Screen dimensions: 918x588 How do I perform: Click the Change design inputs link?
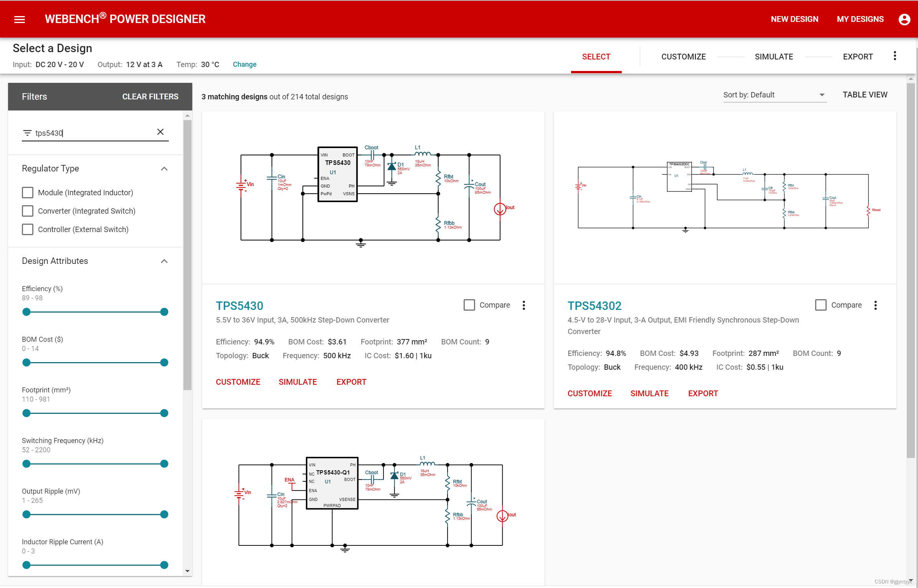(244, 64)
